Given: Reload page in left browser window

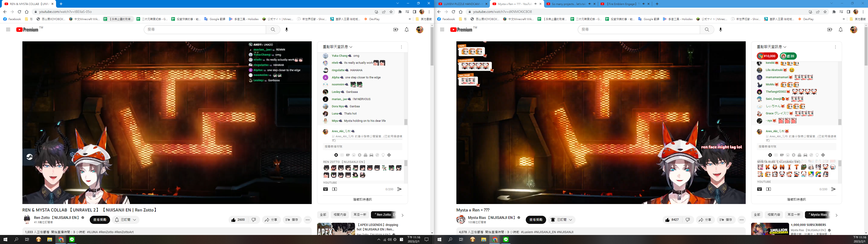Looking at the screenshot, I should pyautogui.click(x=19, y=12).
